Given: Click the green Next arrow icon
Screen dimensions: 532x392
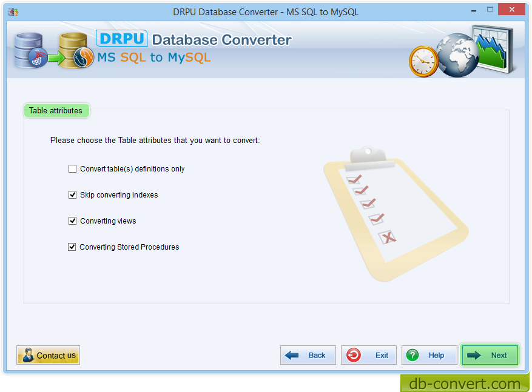Looking at the screenshot, I should 474,355.
